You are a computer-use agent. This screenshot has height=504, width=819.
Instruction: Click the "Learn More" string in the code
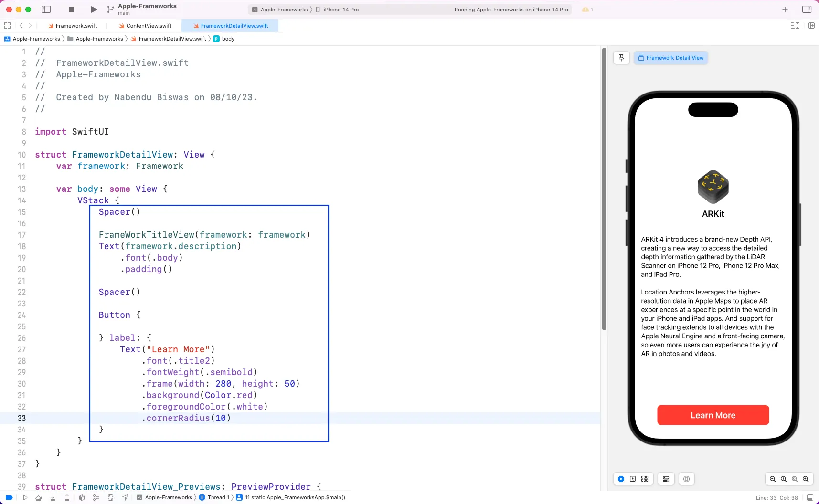pyautogui.click(x=178, y=349)
